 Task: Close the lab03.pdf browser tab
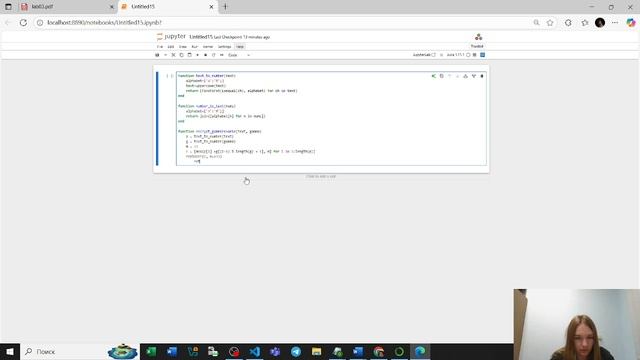click(111, 7)
